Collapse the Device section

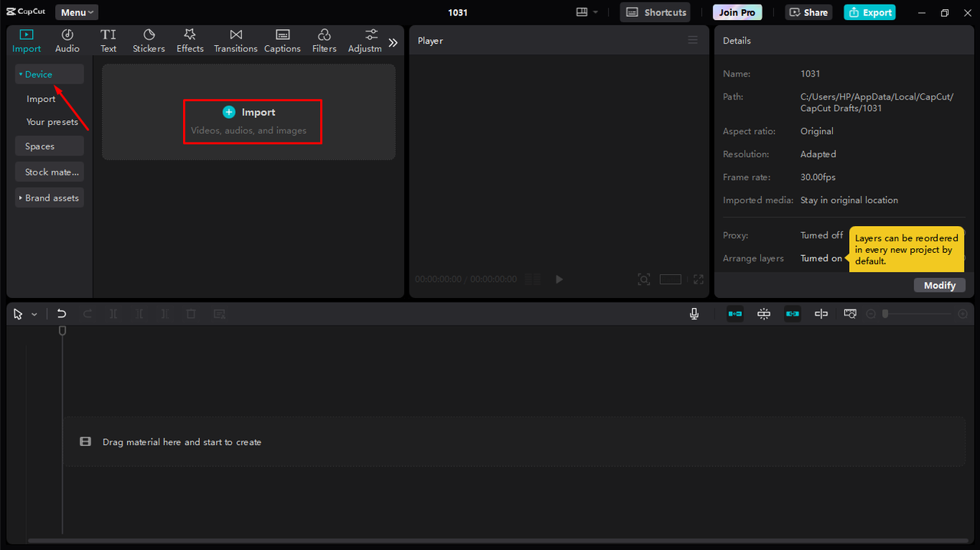coord(50,74)
